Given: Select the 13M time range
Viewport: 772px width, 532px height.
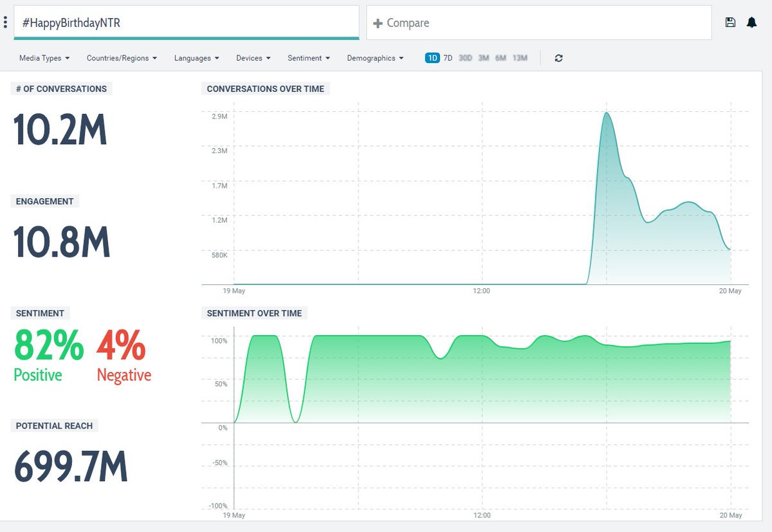Looking at the screenshot, I should pos(520,58).
